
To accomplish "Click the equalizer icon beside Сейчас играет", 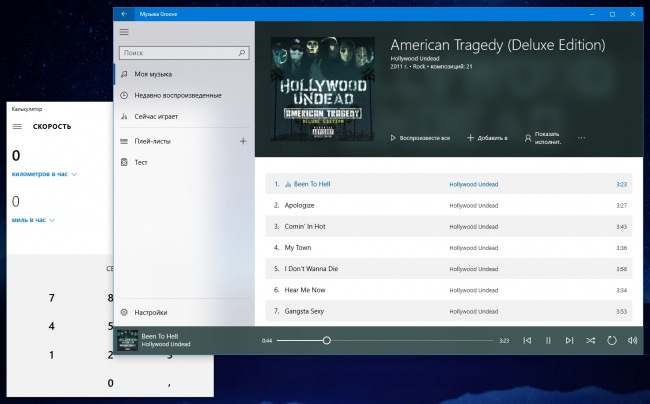I will click(x=124, y=116).
